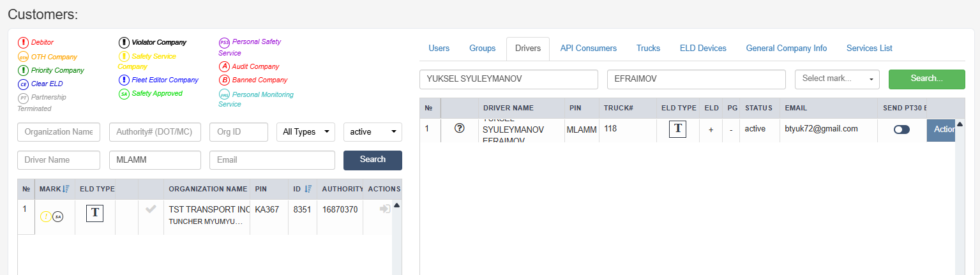Click the gray checkmark in TST TRANSPORT row
The height and width of the screenshot is (275, 980).
[151, 209]
